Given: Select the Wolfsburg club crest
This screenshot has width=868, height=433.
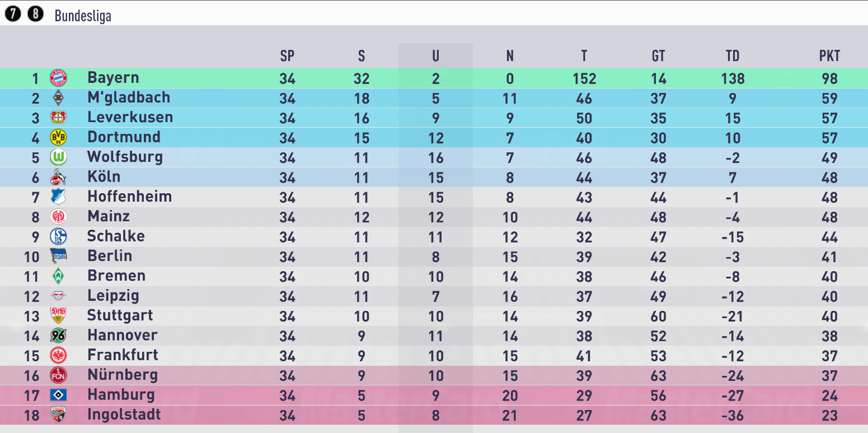Looking at the screenshot, I should pos(58,157).
